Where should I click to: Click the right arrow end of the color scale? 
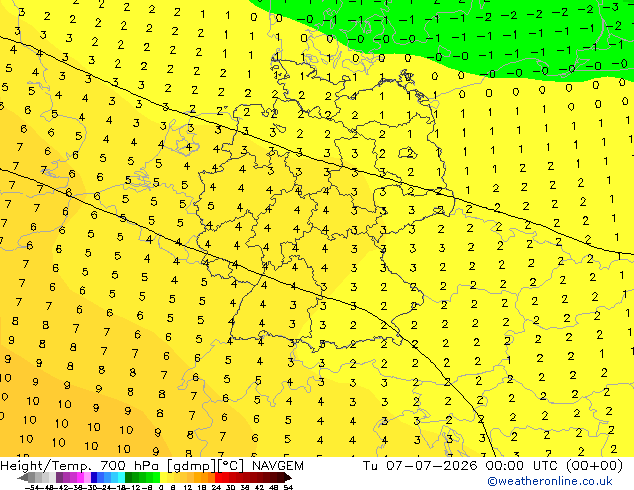point(288,478)
